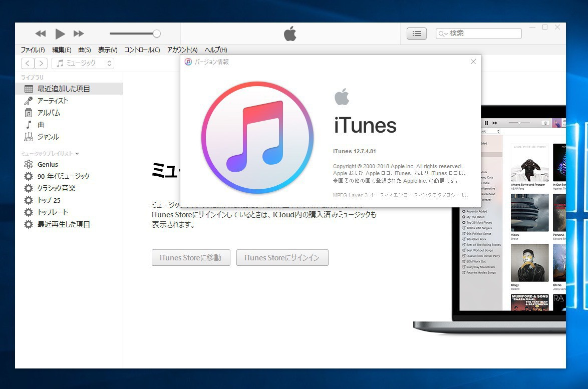The width and height of the screenshot is (588, 389).
Task: Open アルバム in the library sidebar
Action: point(49,113)
